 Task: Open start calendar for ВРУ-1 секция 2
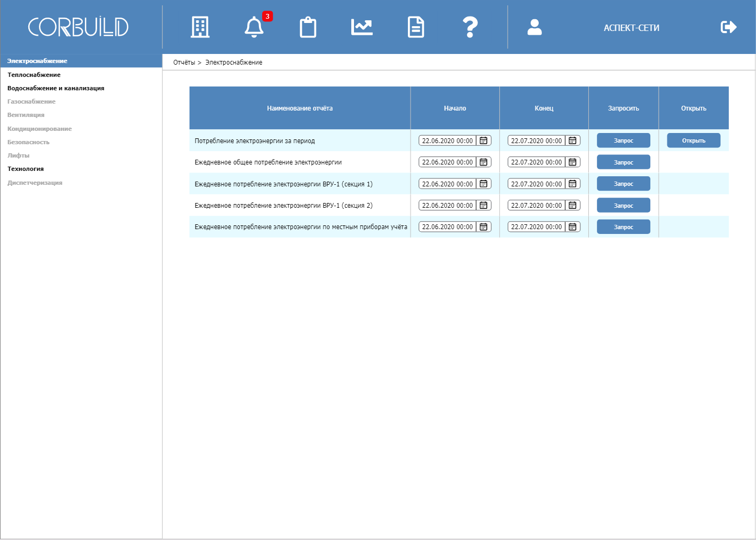point(483,205)
